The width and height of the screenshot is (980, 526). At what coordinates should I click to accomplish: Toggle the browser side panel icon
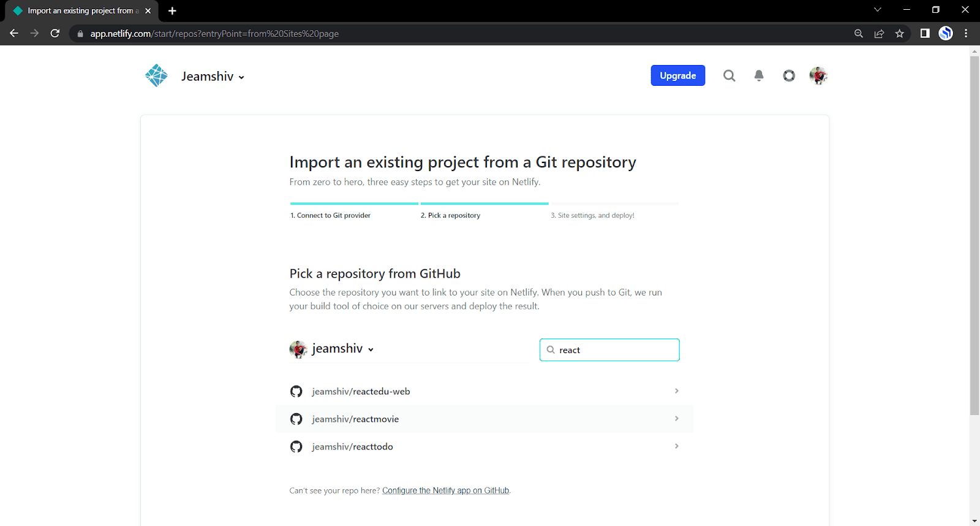(x=925, y=33)
